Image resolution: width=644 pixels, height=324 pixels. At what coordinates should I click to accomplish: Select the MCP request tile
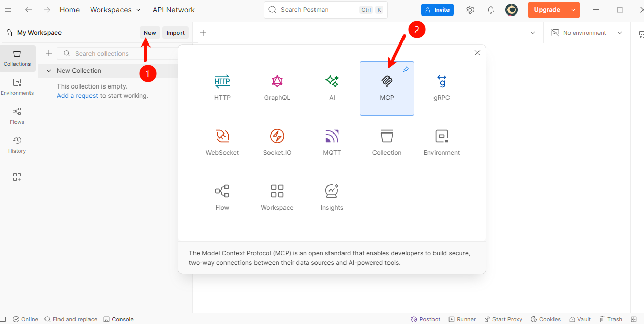[387, 88]
